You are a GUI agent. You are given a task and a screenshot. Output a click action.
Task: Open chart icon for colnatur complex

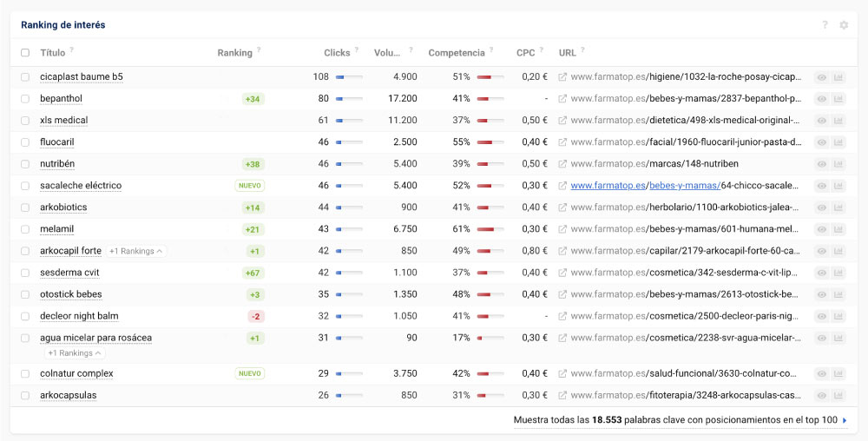tap(838, 373)
